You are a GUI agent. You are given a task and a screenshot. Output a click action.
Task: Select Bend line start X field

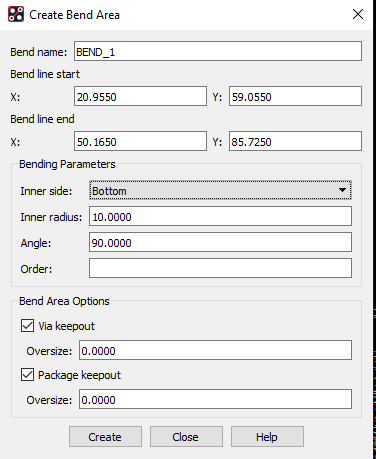[x=140, y=96]
